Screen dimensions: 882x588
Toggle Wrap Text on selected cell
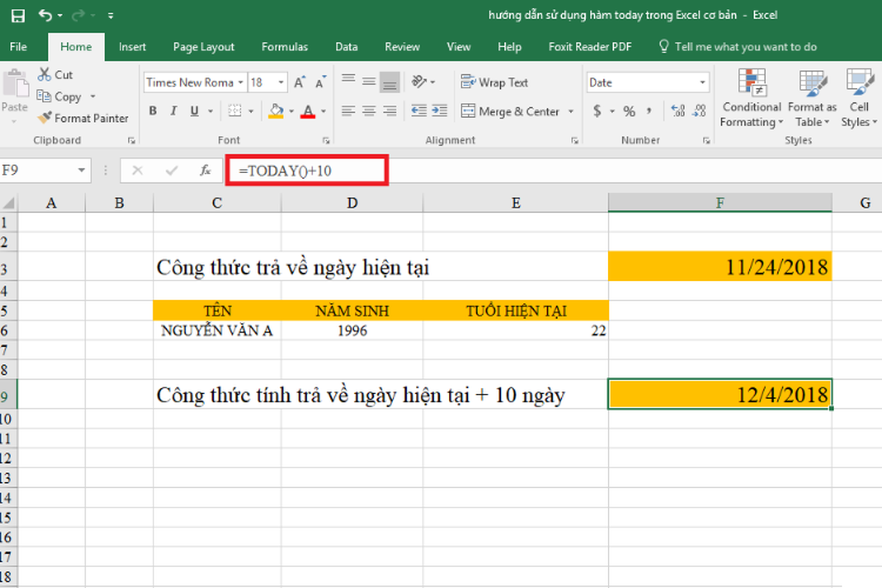click(494, 82)
